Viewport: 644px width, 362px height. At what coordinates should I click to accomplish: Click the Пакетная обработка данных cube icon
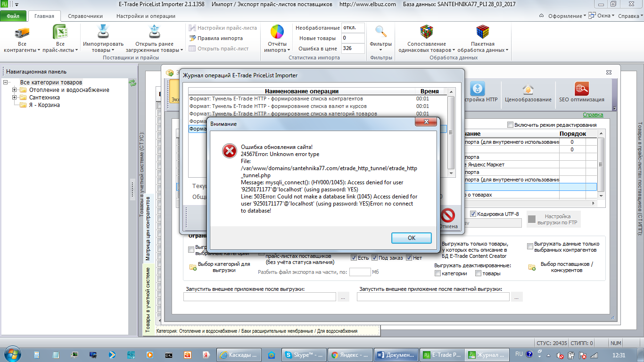pyautogui.click(x=483, y=32)
